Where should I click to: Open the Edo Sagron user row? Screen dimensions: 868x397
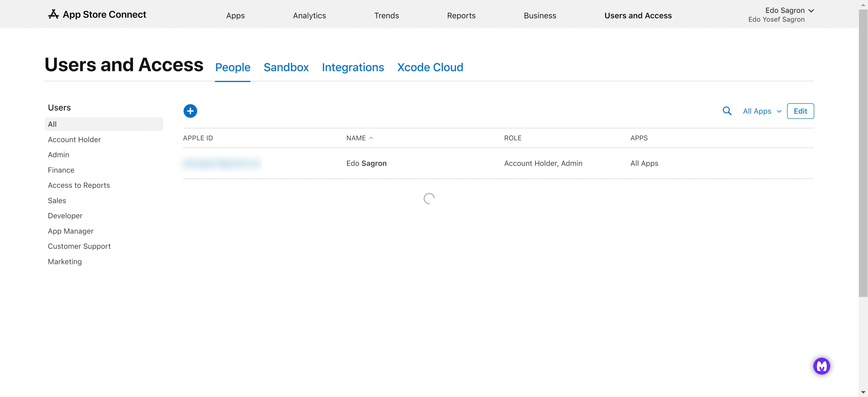point(367,163)
